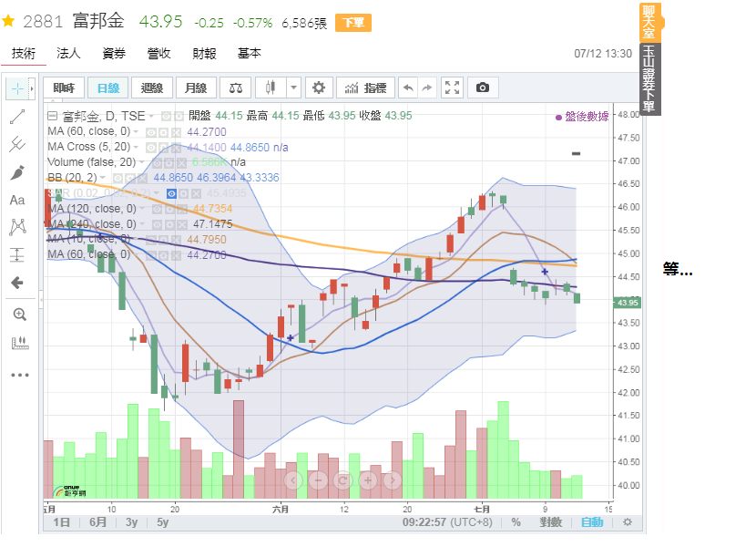Select the 即時 realtime interval
This screenshot has height=547, width=756.
tap(64, 88)
